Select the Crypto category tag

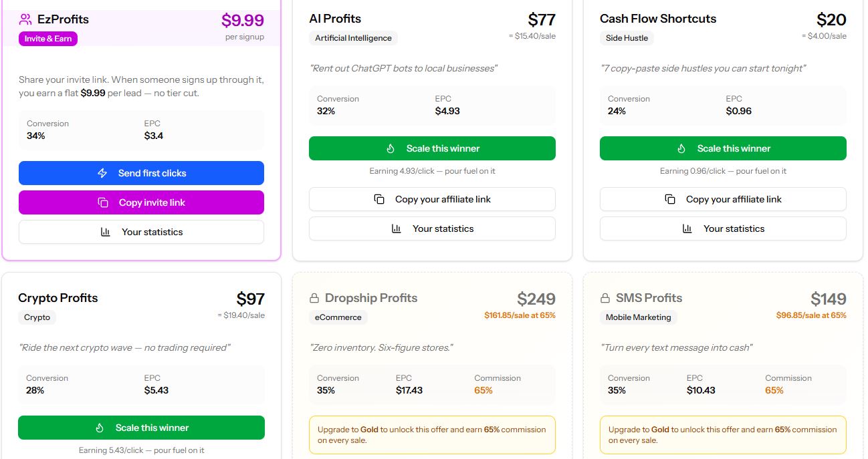point(37,317)
